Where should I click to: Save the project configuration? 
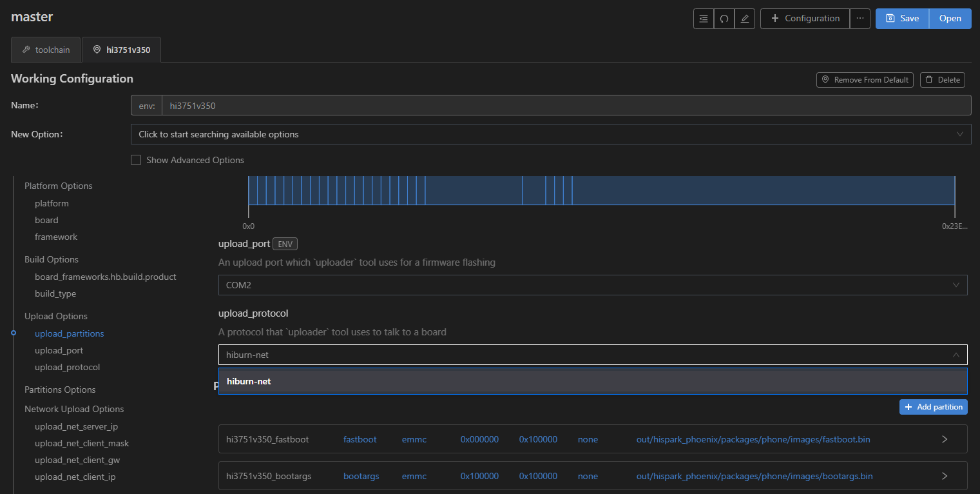point(902,19)
